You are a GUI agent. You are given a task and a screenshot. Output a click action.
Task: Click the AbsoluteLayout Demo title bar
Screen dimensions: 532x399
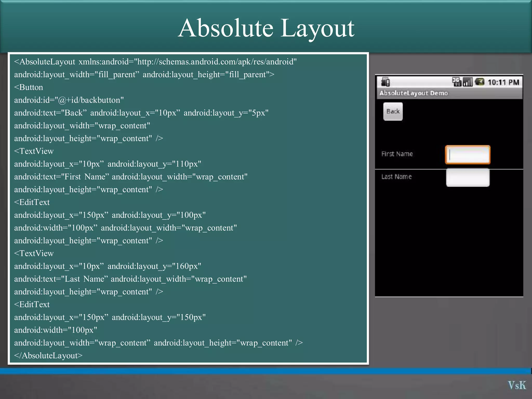(449, 93)
